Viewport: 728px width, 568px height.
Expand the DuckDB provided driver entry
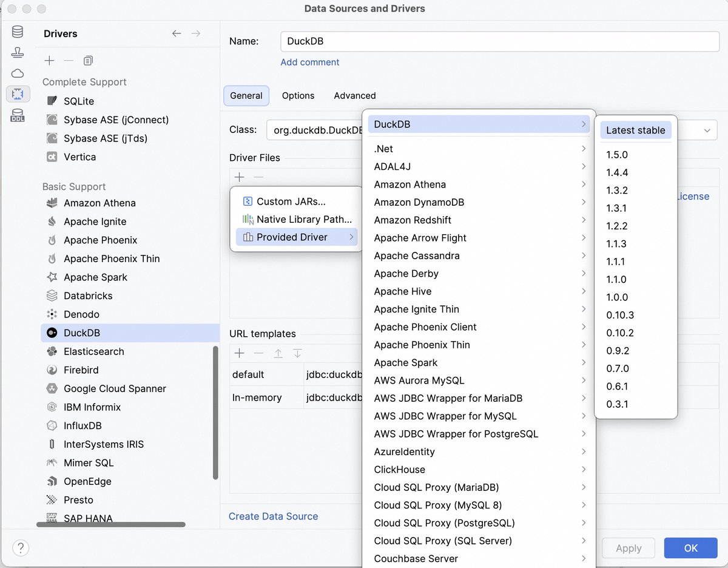(x=479, y=124)
